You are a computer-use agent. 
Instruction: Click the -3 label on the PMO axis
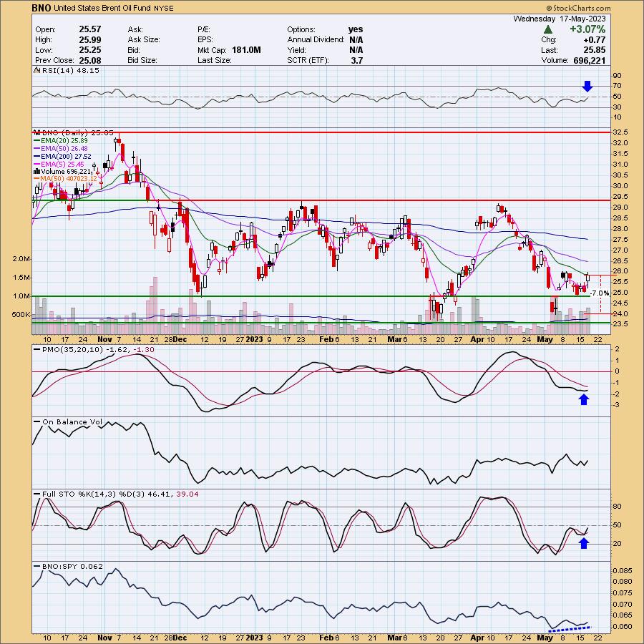click(617, 405)
